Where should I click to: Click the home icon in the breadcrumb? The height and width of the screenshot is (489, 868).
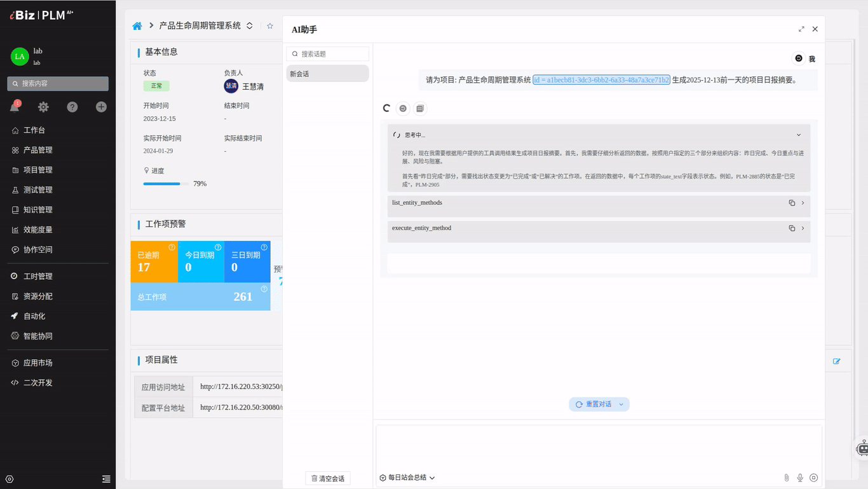[x=137, y=25]
